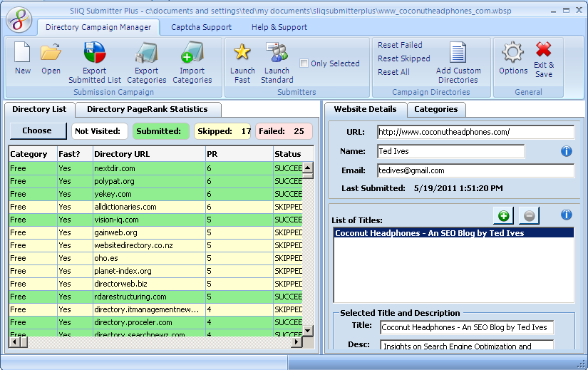Click the Desc input field
This screenshot has width=588, height=370.
467,345
